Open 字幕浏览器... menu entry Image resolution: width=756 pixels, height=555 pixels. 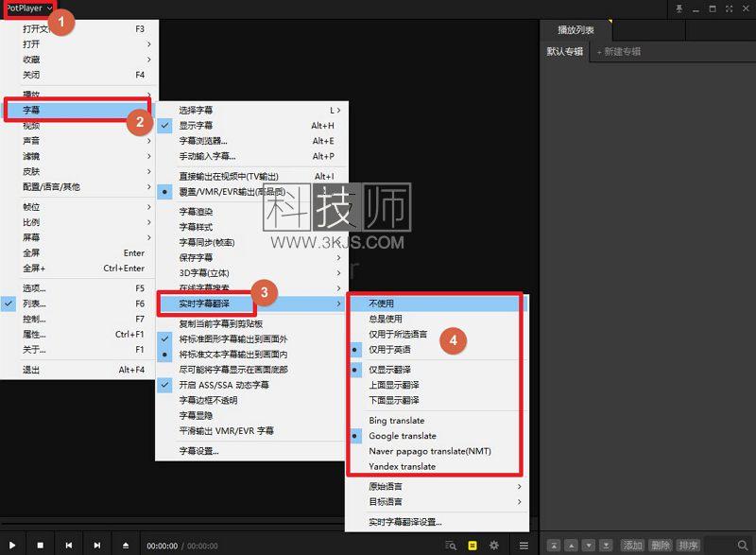click(251, 141)
